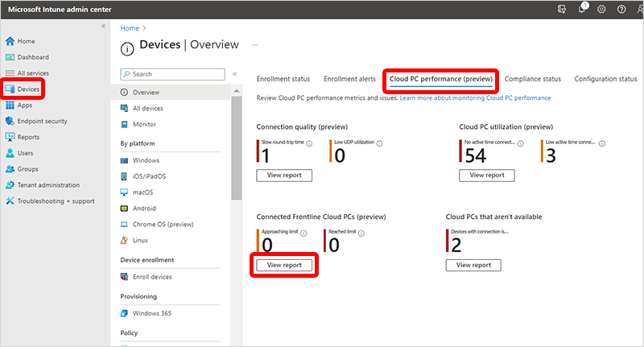This screenshot has width=644, height=347.
Task: Click the Low active time count 3
Action: [x=551, y=155]
